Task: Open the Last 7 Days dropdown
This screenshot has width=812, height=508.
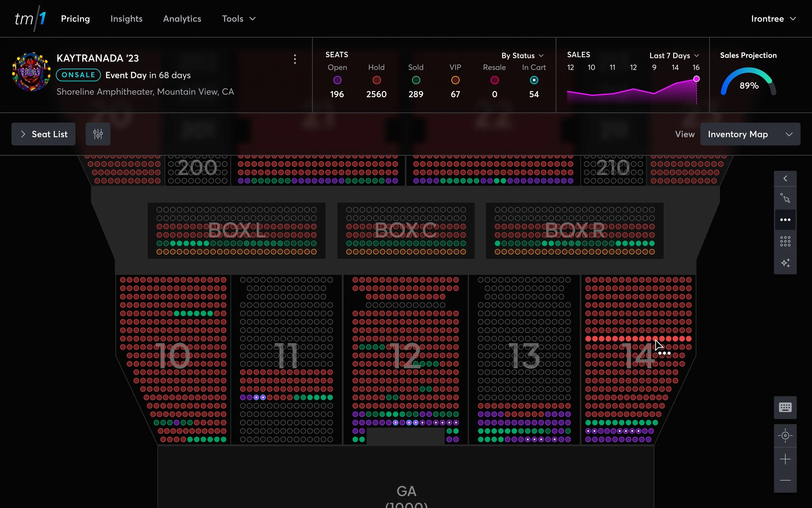Action: 674,56
